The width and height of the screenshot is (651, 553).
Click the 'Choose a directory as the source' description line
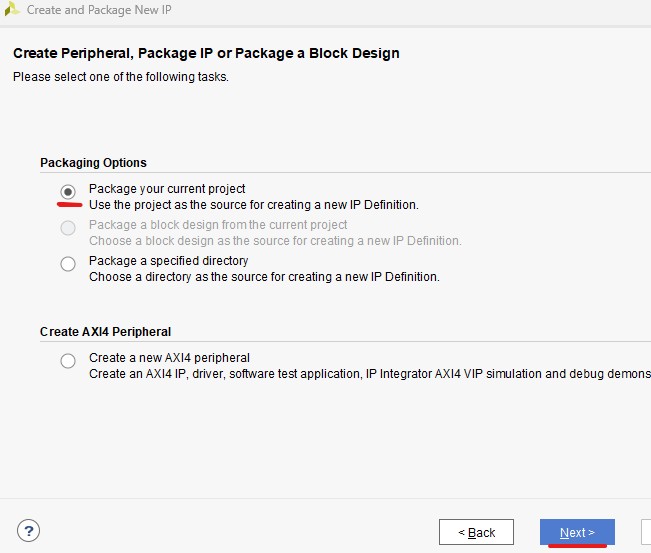[264, 277]
